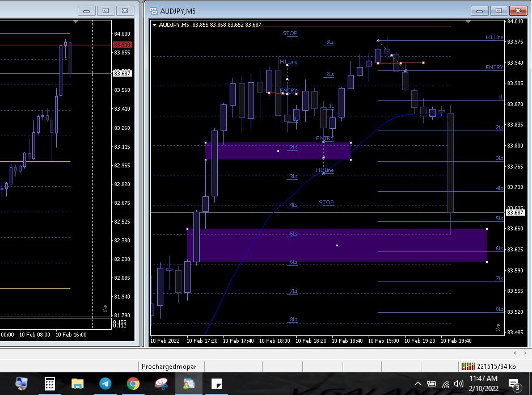532x395 pixels.
Task: Open the volume speaker tray icon
Action: pos(458,384)
